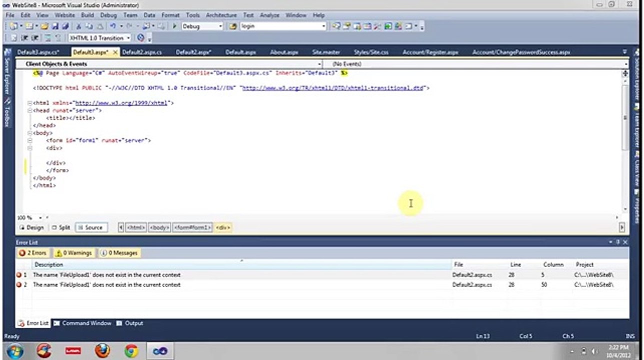Image resolution: width=644 pixels, height=360 pixels.
Task: Select the <html> breadcrumb tag
Action: pyautogui.click(x=135, y=227)
